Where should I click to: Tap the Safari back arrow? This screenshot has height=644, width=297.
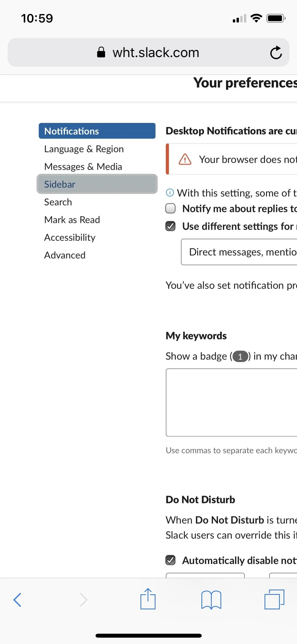[17, 600]
